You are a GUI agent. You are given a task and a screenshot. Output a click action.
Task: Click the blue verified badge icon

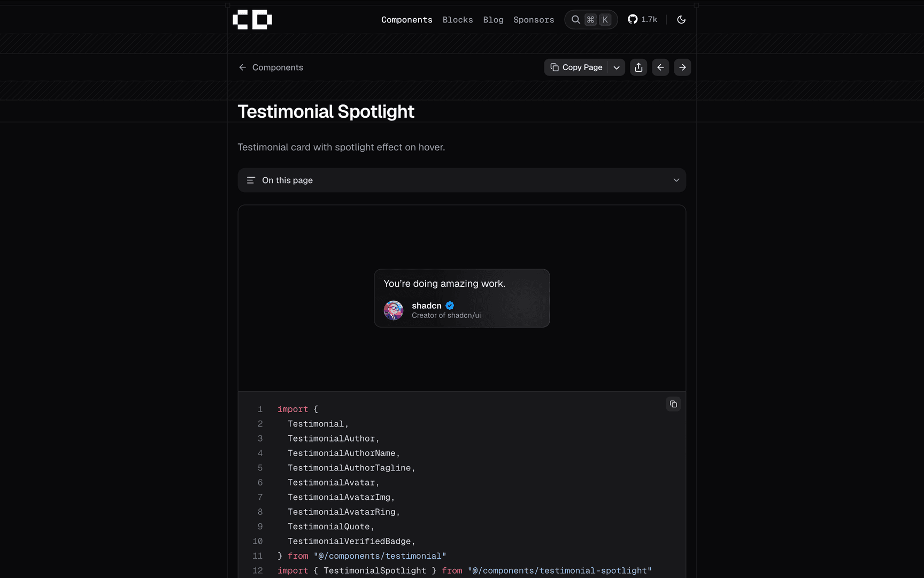[x=450, y=306]
